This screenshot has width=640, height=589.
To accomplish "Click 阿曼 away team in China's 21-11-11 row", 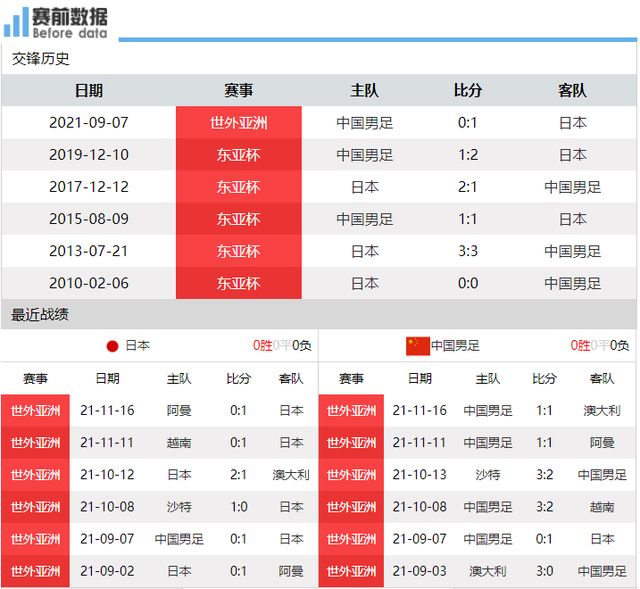I will pyautogui.click(x=602, y=442).
